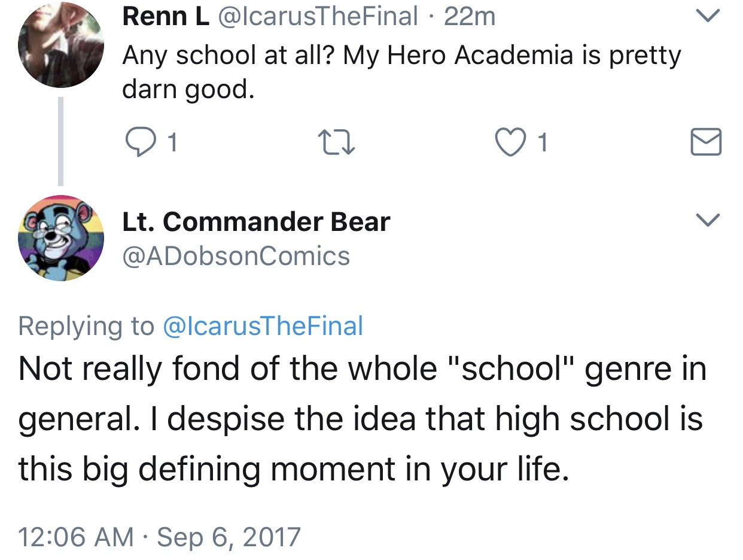The width and height of the screenshot is (743, 560).
Task: Retweet Renn L's My Hero Academia tweet
Action: tap(333, 142)
